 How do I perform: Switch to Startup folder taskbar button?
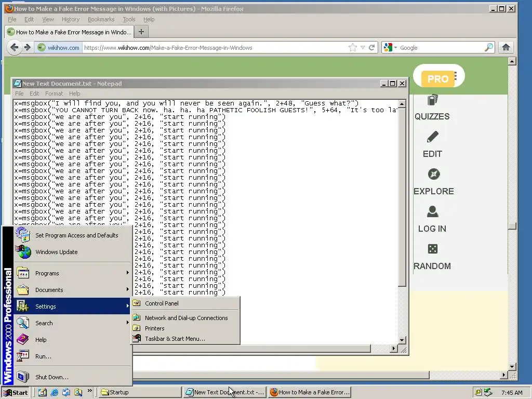(140, 392)
